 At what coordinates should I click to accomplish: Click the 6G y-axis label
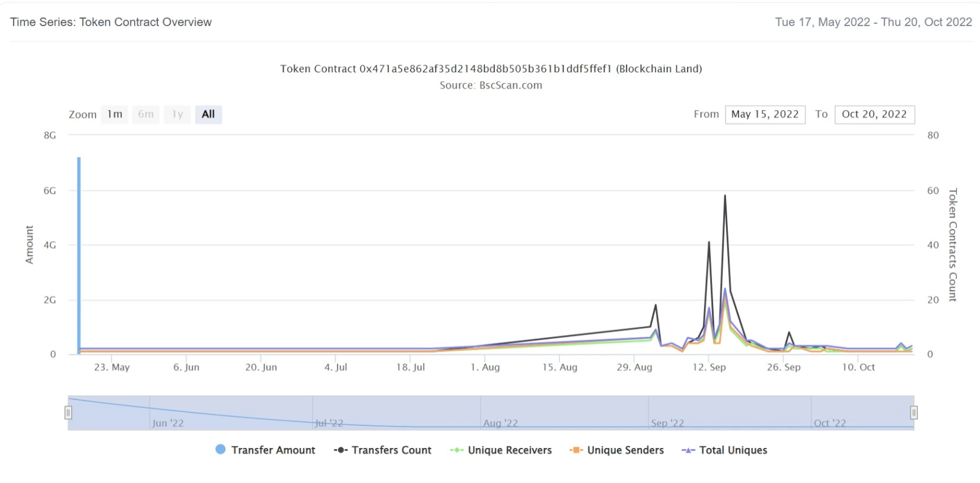[x=50, y=191]
